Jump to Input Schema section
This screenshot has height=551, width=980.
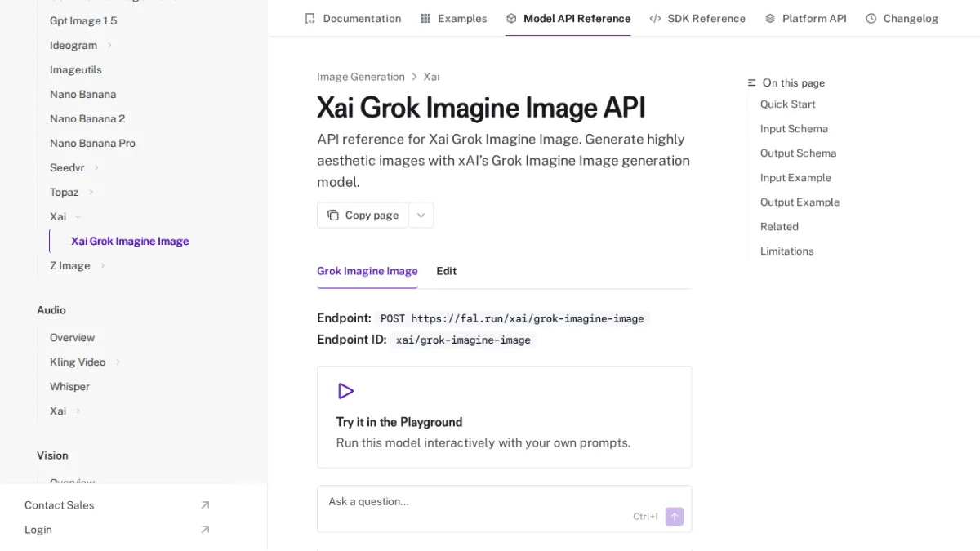(794, 129)
